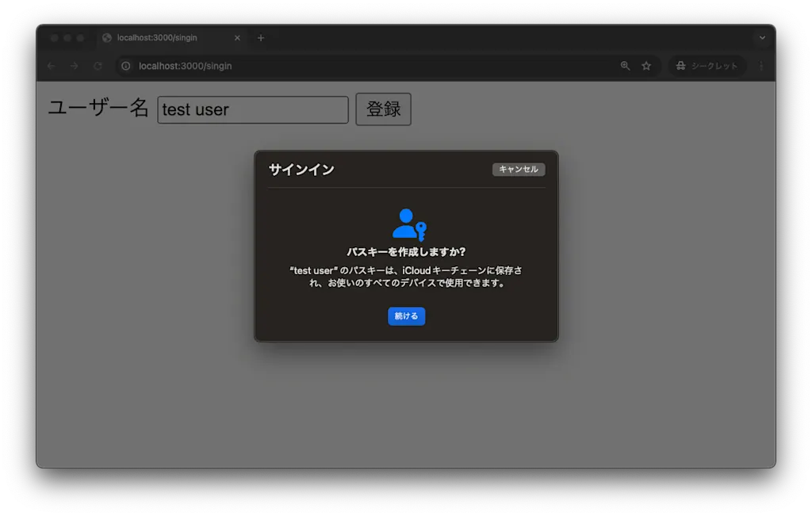Screen dimensions: 812x516
Task: Reload the page
Action: (98, 66)
